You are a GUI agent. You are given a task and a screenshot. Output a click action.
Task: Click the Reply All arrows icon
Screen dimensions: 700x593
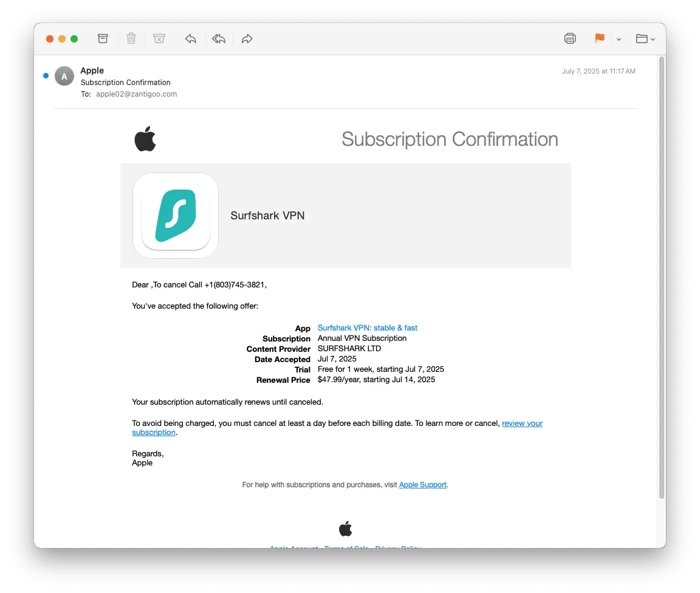(218, 39)
